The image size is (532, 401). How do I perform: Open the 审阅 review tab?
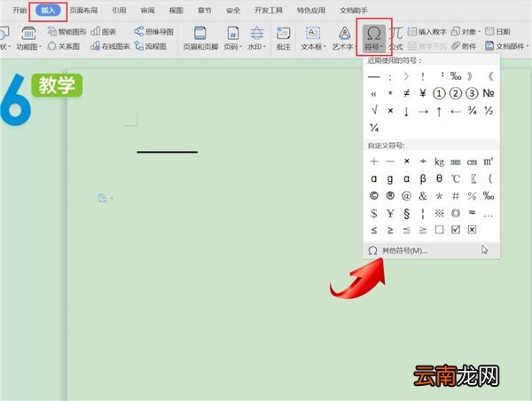click(147, 10)
